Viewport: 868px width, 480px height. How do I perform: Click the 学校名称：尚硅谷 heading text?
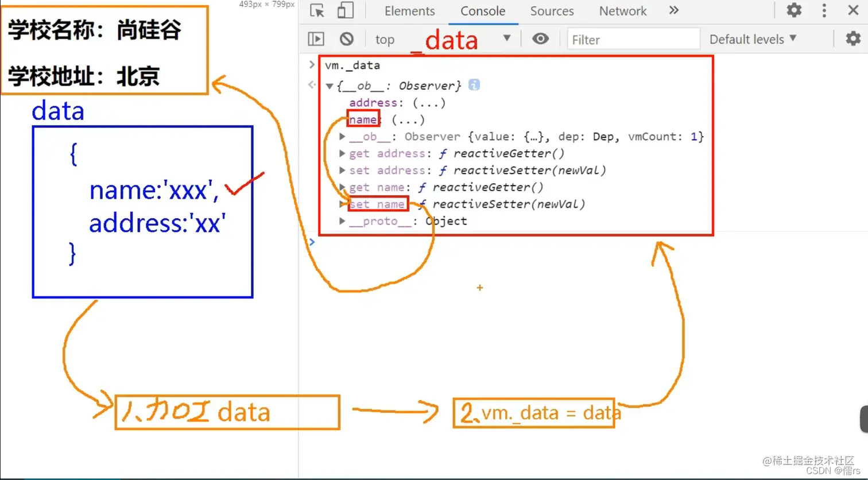[x=94, y=30]
